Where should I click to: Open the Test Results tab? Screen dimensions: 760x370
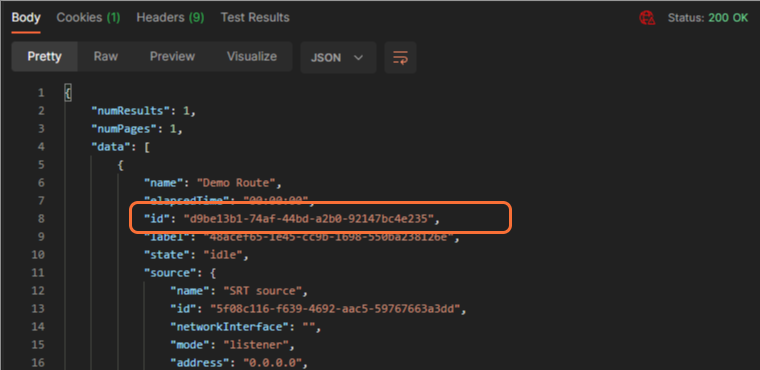pos(255,18)
